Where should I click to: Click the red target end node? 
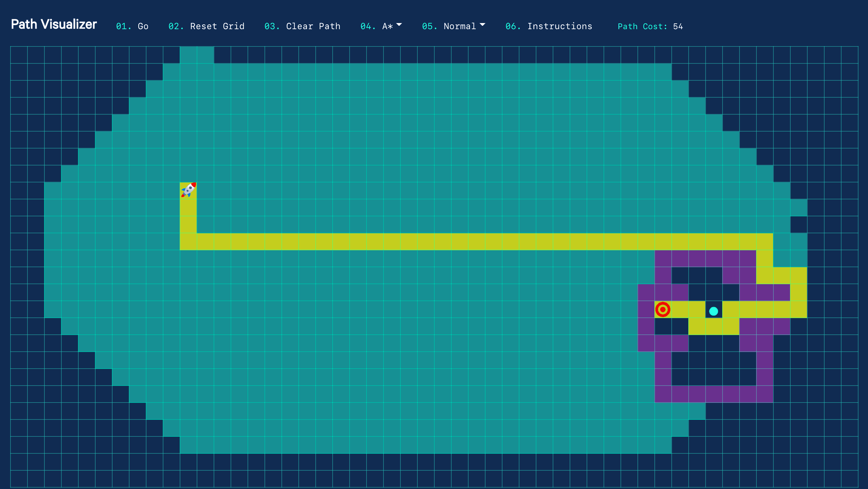point(663,309)
